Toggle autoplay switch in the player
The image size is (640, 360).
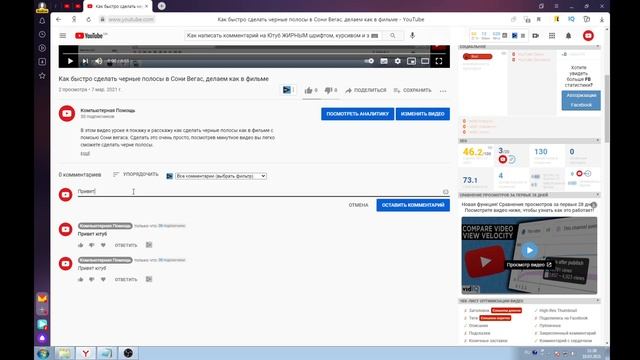(369, 61)
